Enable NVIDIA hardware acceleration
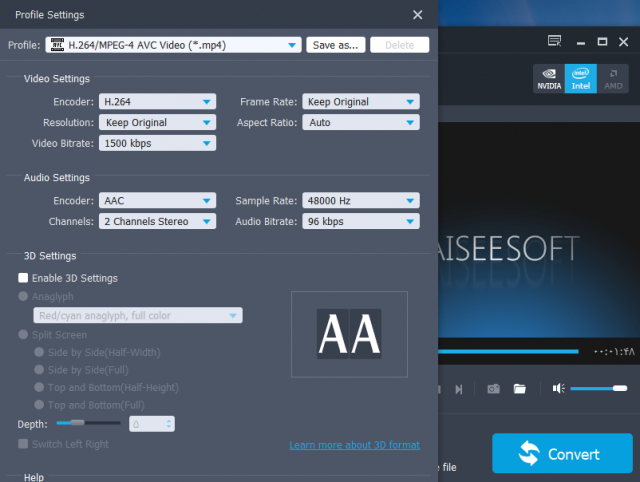This screenshot has height=482, width=640. tap(549, 79)
